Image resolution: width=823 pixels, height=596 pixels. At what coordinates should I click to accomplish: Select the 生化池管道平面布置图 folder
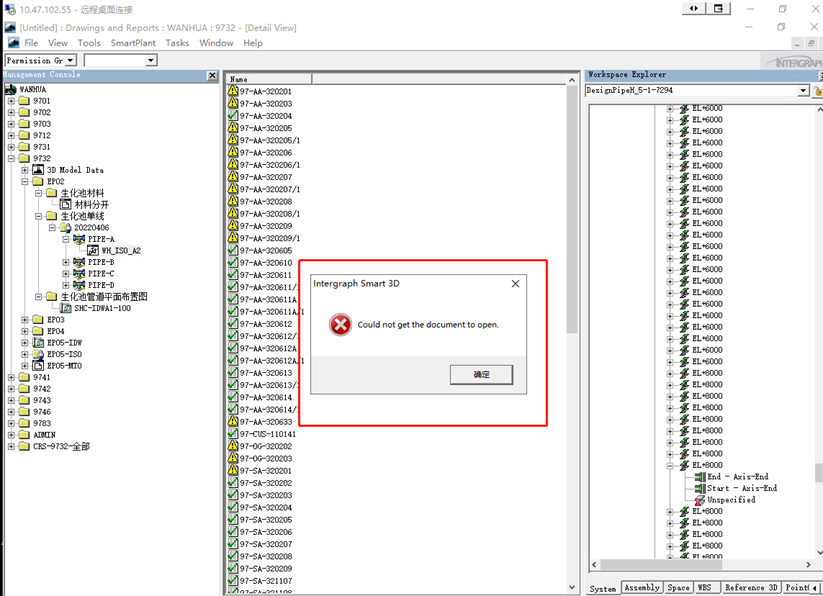coord(104,296)
